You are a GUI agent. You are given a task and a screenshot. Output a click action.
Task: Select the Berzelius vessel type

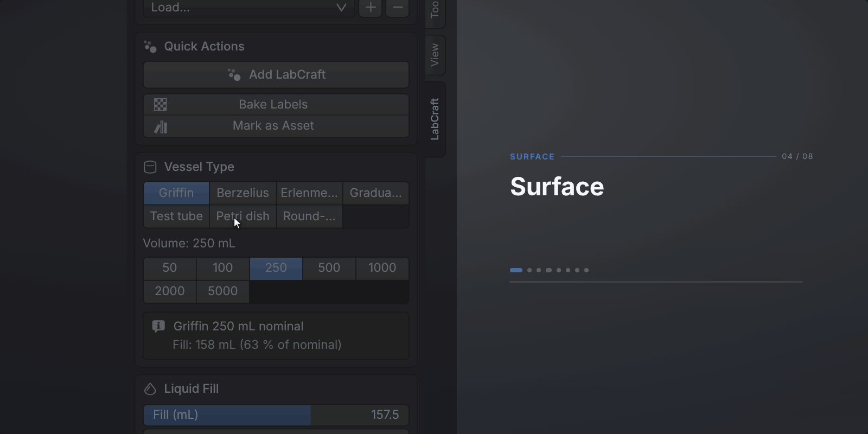(x=243, y=193)
